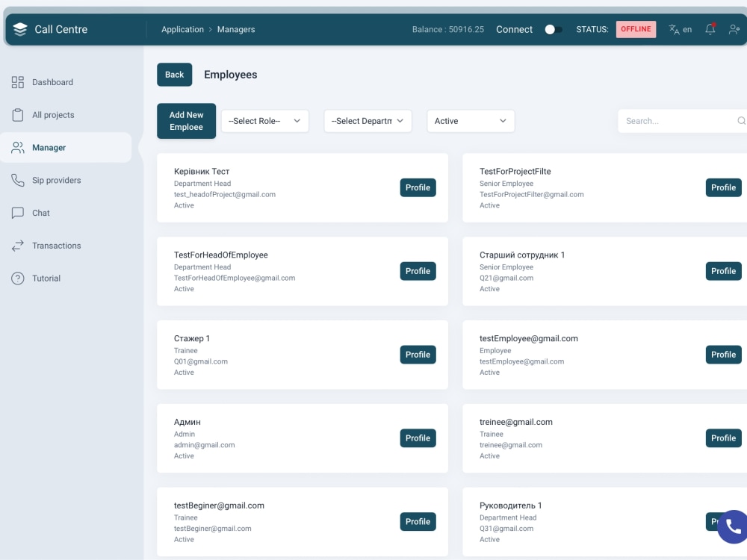747x560 pixels.
Task: Open Tutorial in sidebar
Action: [46, 278]
